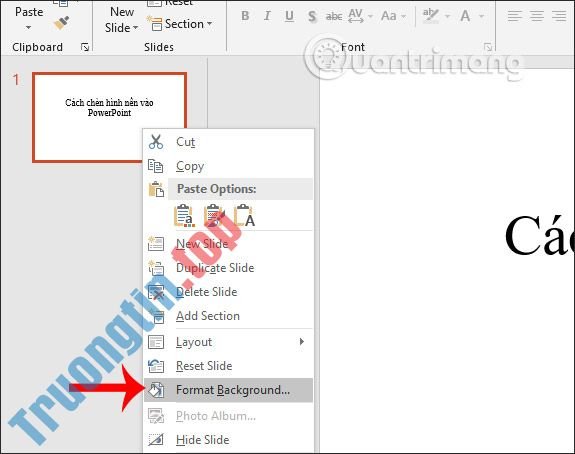Select Duplicate Slide from context menu
575x454 pixels.
229,268
